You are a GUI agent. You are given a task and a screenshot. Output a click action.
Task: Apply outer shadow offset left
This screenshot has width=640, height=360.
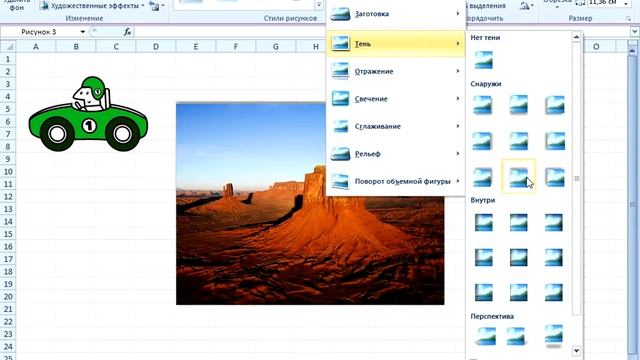point(555,141)
